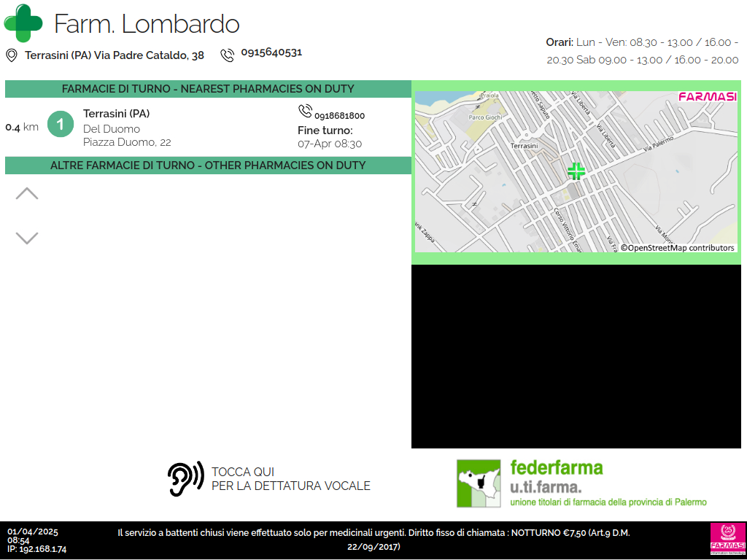Screen dimensions: 747x560
Task: Click the green cross marker on map
Action: pos(576,171)
